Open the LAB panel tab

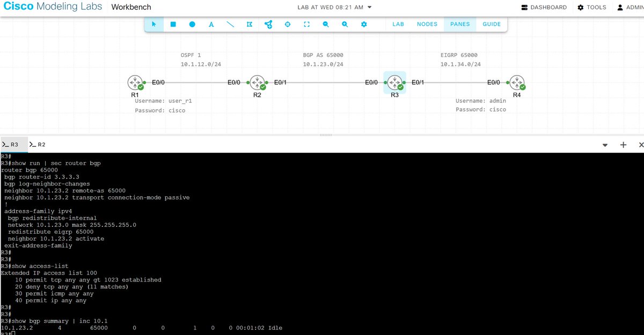(398, 24)
